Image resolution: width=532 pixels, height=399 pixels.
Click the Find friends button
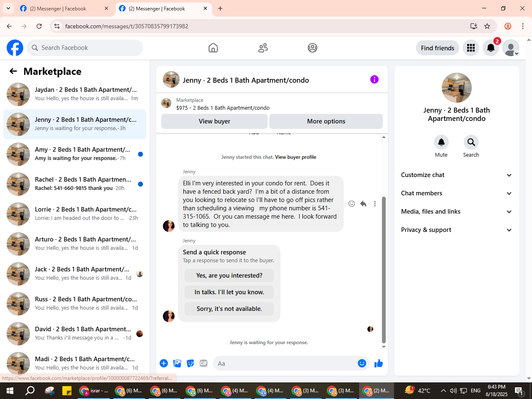pyautogui.click(x=438, y=48)
